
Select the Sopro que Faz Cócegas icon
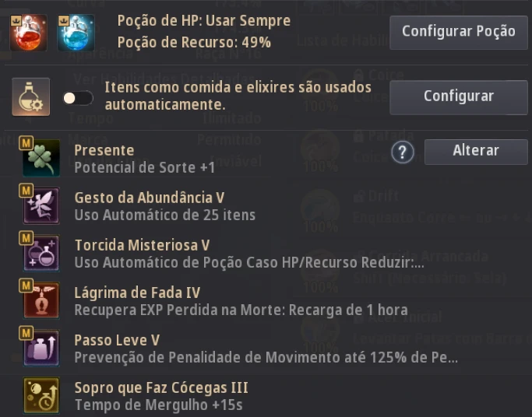click(41, 395)
